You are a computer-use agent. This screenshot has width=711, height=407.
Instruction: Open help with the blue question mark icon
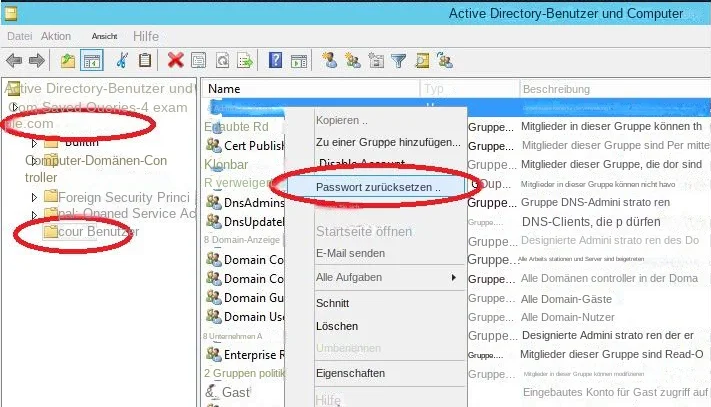[x=275, y=60]
